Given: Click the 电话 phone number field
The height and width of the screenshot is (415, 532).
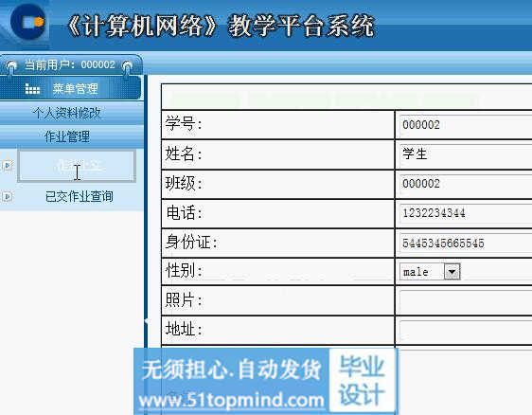Looking at the screenshot, I should [x=466, y=213].
